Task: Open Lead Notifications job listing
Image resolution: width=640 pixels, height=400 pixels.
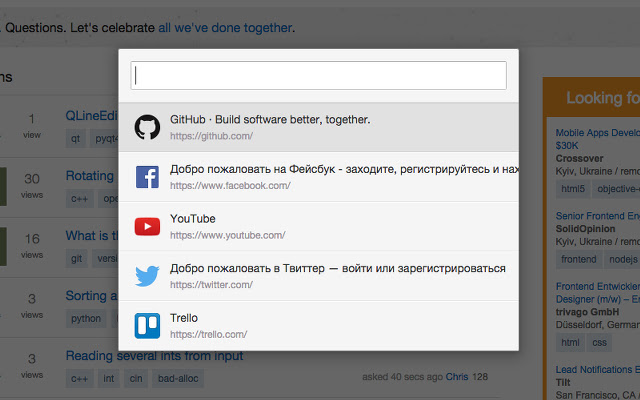Action: coord(598,370)
